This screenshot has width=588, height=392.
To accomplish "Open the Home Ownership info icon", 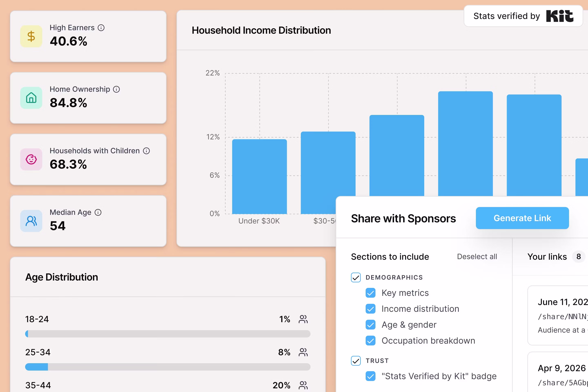I will coord(117,89).
